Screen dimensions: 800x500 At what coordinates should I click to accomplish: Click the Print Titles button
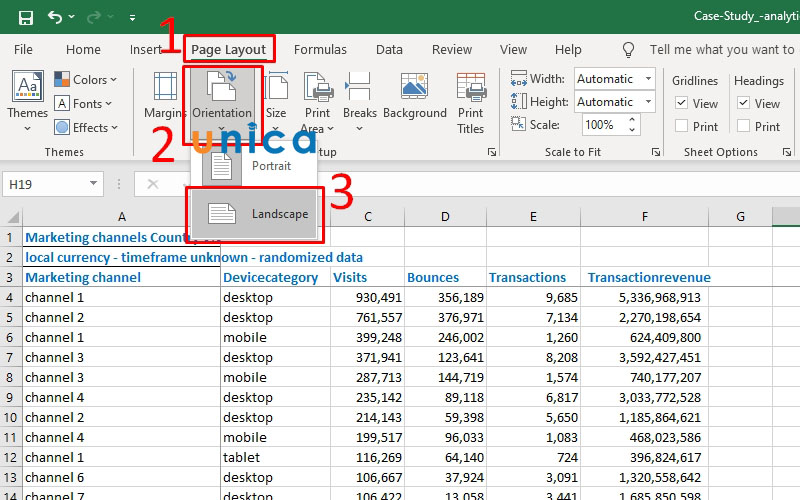tap(470, 103)
